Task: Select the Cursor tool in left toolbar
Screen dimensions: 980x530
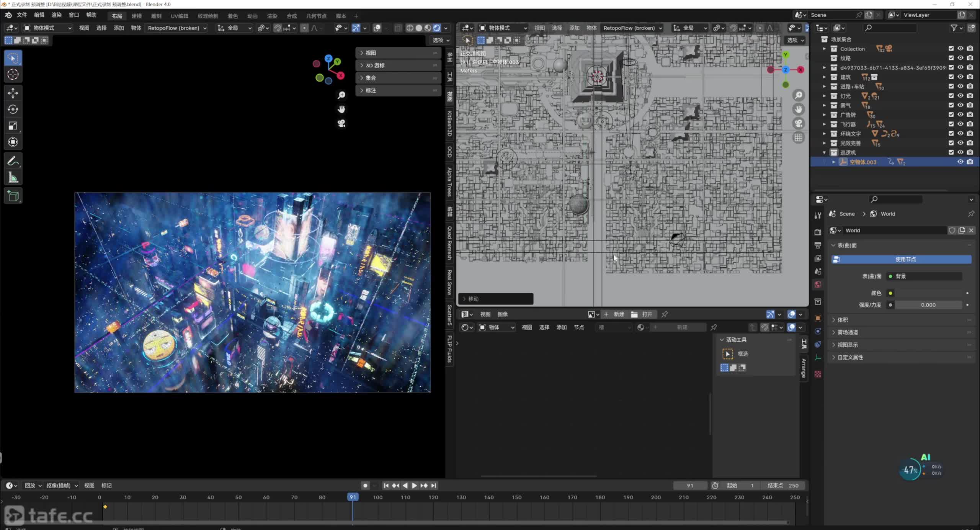Action: coord(13,74)
